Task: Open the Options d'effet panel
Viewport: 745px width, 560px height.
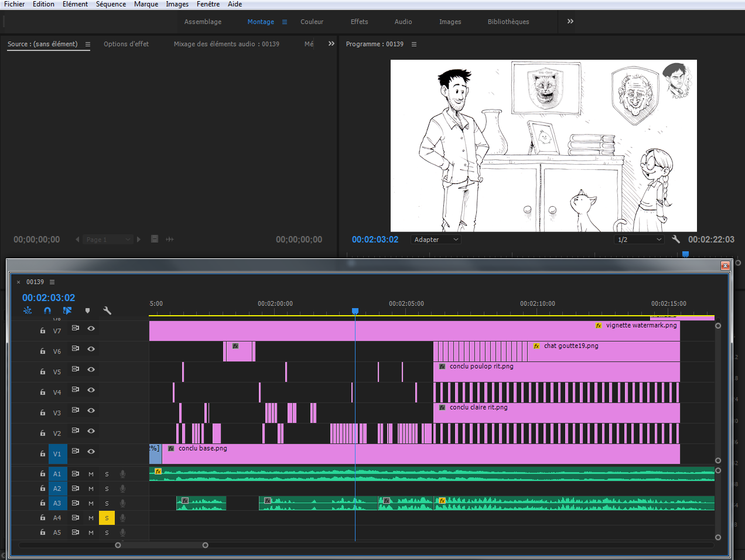Action: 126,44
